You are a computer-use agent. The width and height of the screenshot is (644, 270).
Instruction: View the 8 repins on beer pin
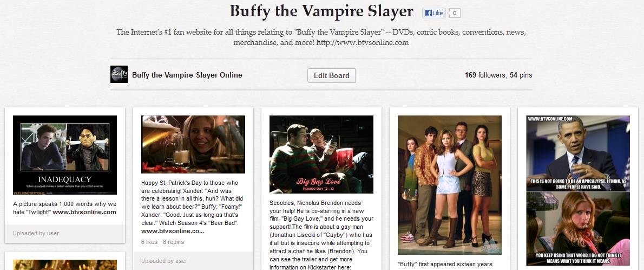click(x=173, y=242)
